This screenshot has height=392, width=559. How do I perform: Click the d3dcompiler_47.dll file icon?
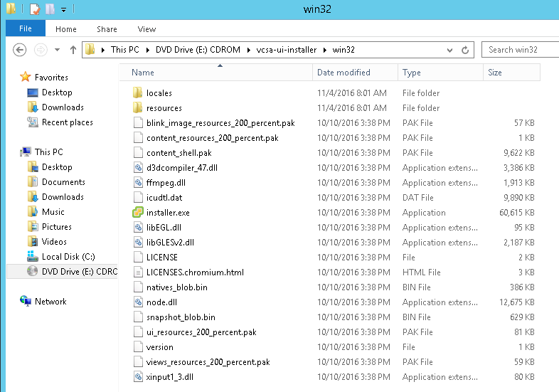click(x=139, y=168)
